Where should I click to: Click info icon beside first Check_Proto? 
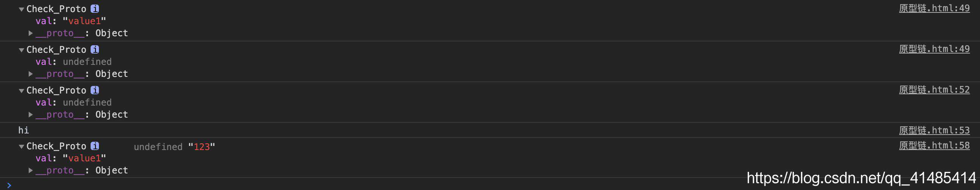point(95,9)
